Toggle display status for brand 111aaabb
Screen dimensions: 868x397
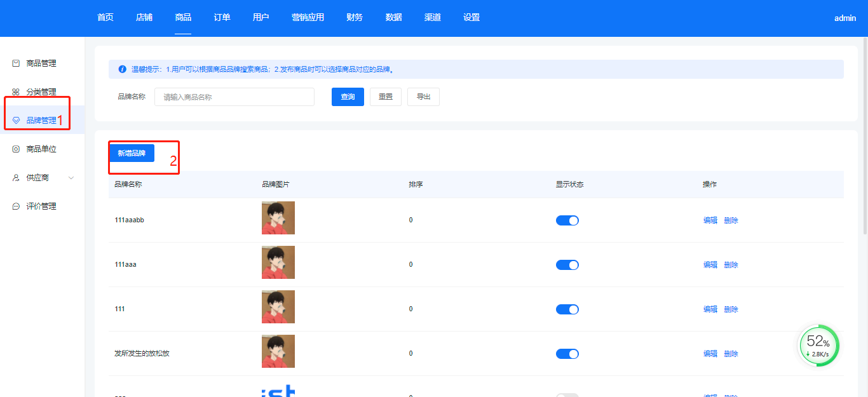pos(567,220)
